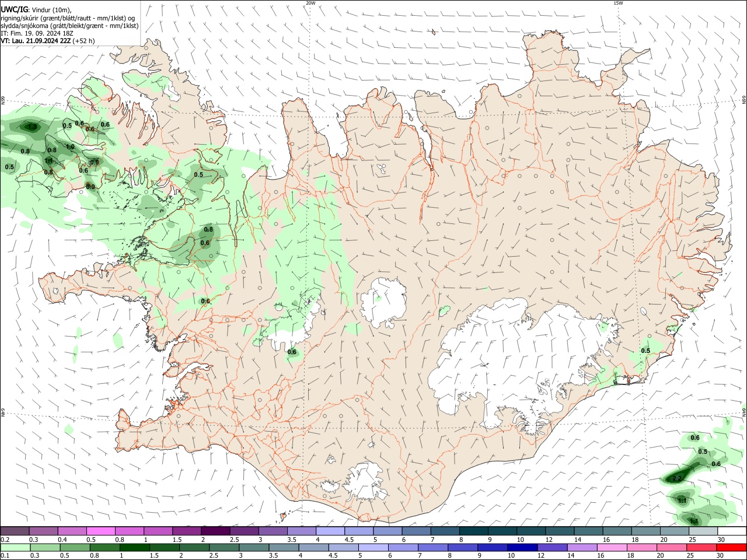
Task: Select the 6 swatch on the upper snow scale
Action: (416, 531)
